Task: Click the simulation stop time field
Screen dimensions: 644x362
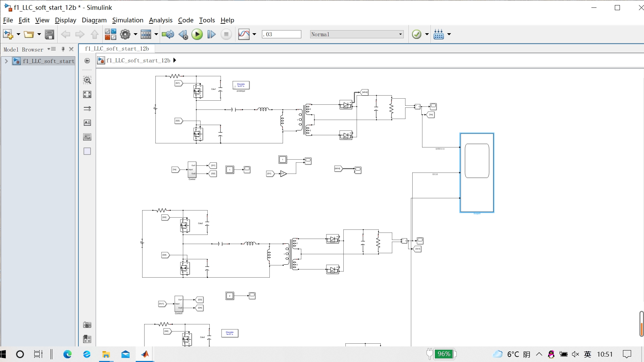Action: pyautogui.click(x=281, y=34)
